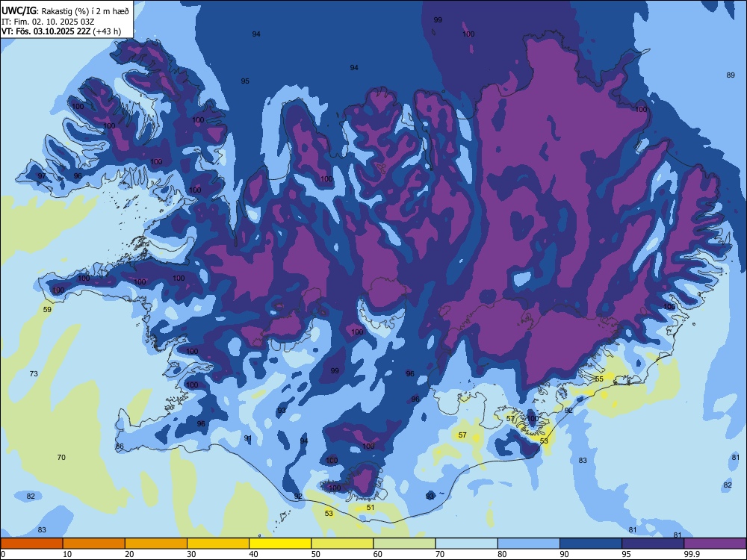Click the light orange 20–30 legend swatch
This screenshot has height=560, width=747.
coord(156,544)
